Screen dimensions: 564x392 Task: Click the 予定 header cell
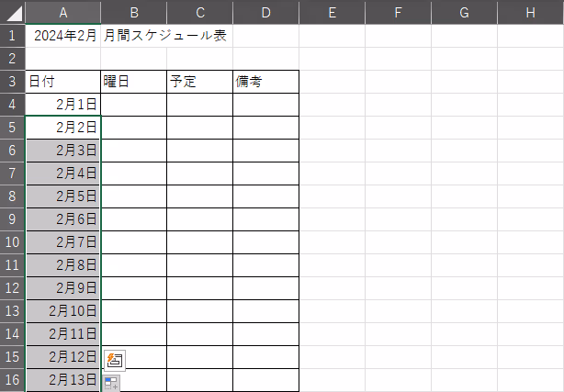pos(200,82)
